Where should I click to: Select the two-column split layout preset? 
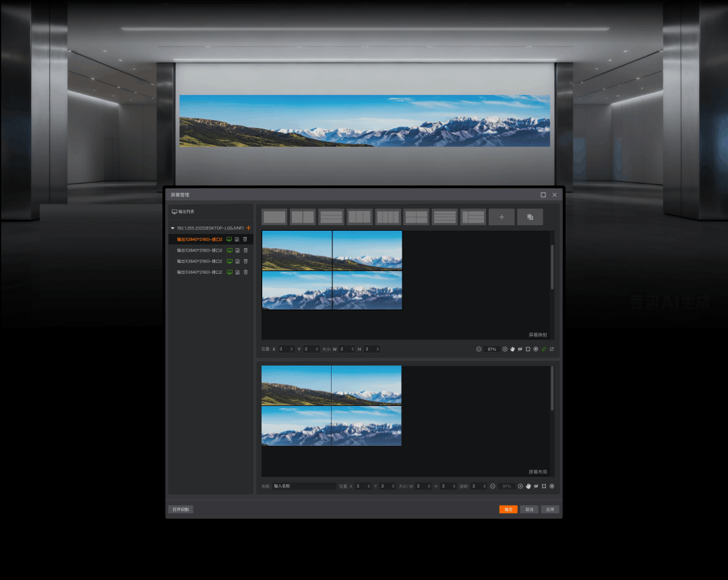(303, 217)
